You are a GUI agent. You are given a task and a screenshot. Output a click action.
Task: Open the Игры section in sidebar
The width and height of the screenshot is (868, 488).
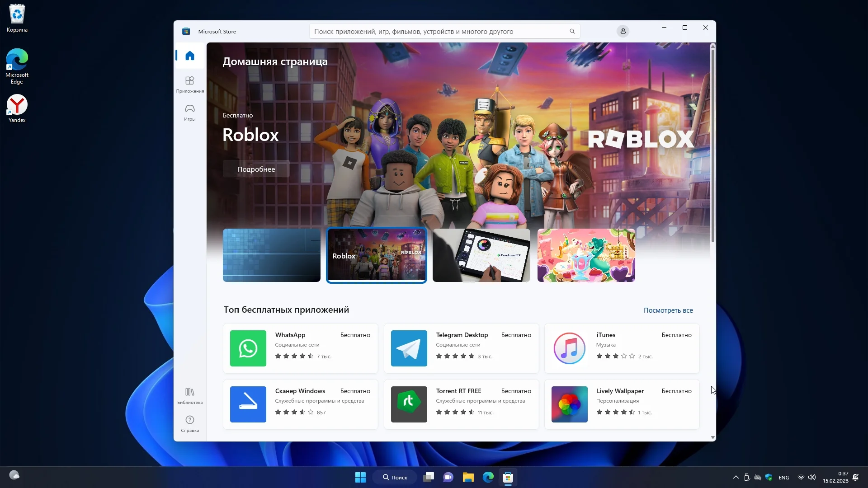point(190,112)
